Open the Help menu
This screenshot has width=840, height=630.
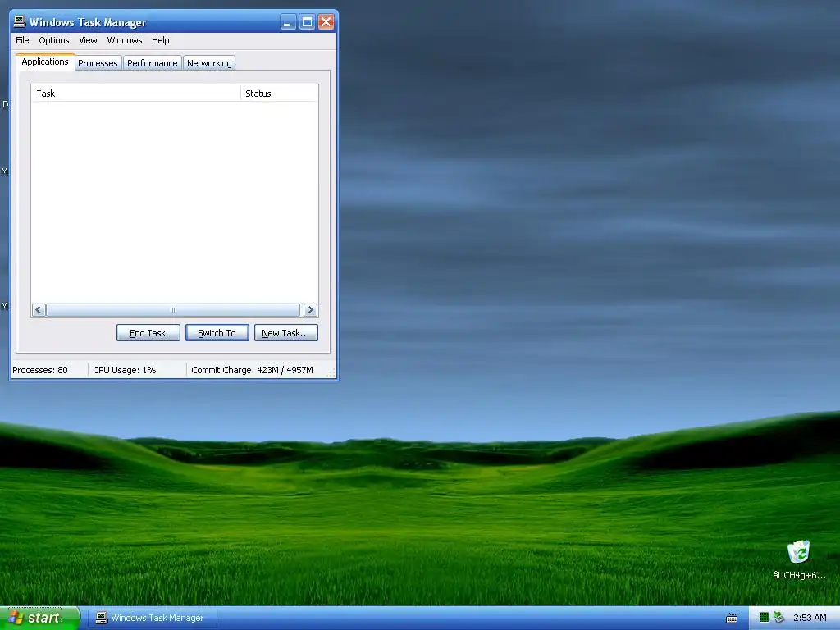click(160, 40)
